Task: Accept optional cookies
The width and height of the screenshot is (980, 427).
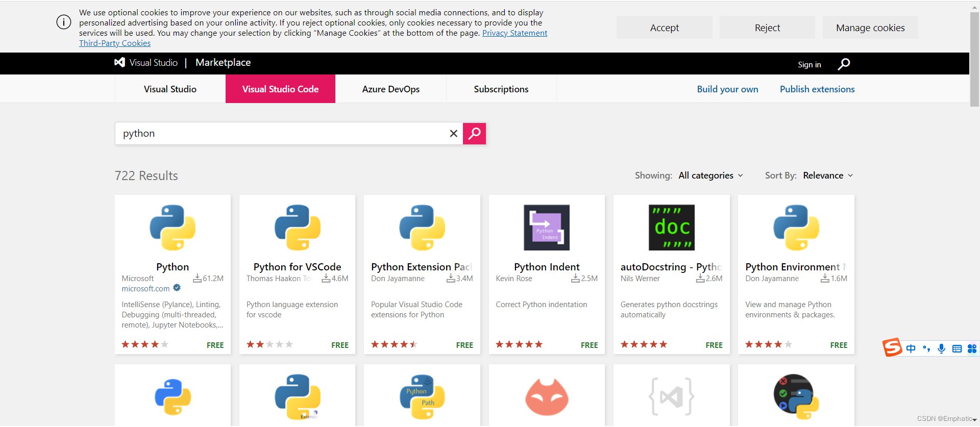Action: [665, 28]
